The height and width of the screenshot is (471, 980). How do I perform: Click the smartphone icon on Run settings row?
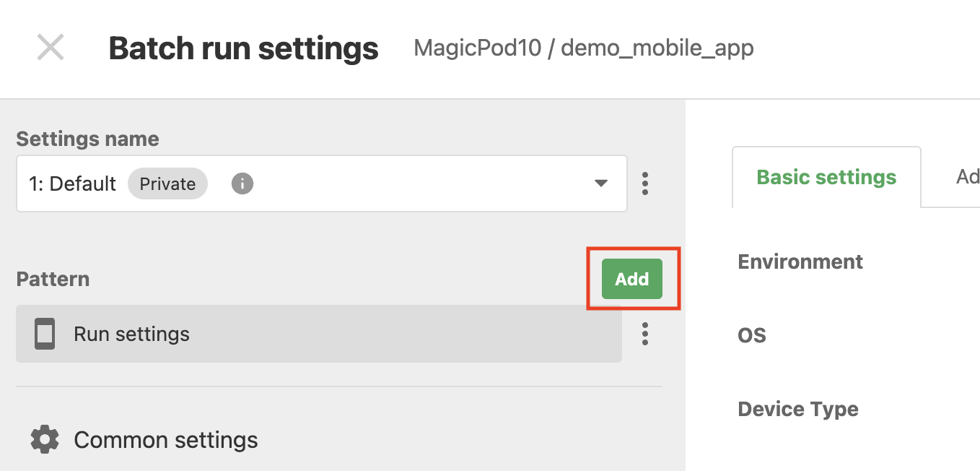pyautogui.click(x=44, y=334)
